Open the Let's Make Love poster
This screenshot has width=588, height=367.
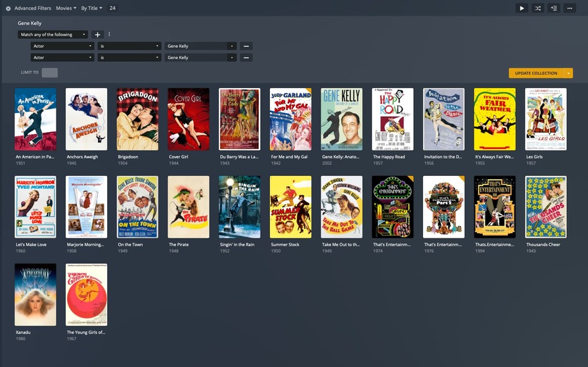point(35,207)
